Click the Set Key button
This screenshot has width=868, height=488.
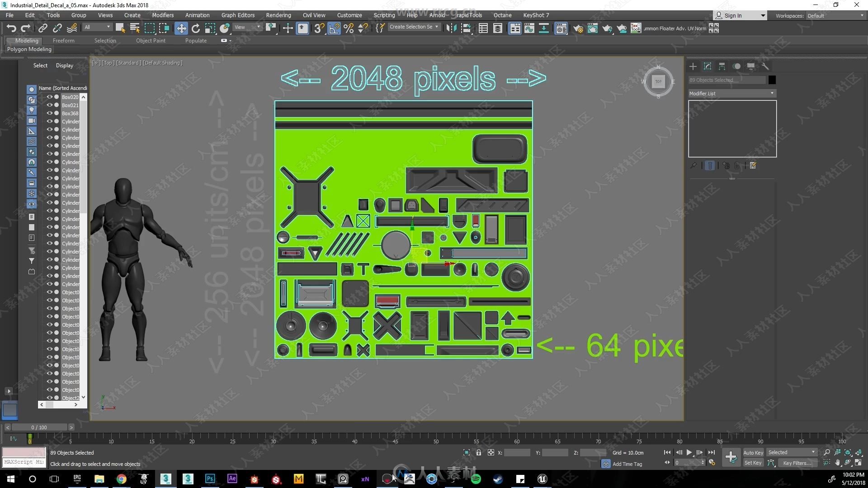(753, 463)
